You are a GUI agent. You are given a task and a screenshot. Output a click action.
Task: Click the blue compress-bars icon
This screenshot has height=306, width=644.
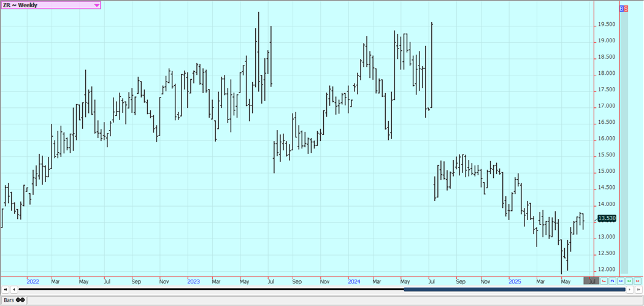pyautogui.click(x=621, y=281)
